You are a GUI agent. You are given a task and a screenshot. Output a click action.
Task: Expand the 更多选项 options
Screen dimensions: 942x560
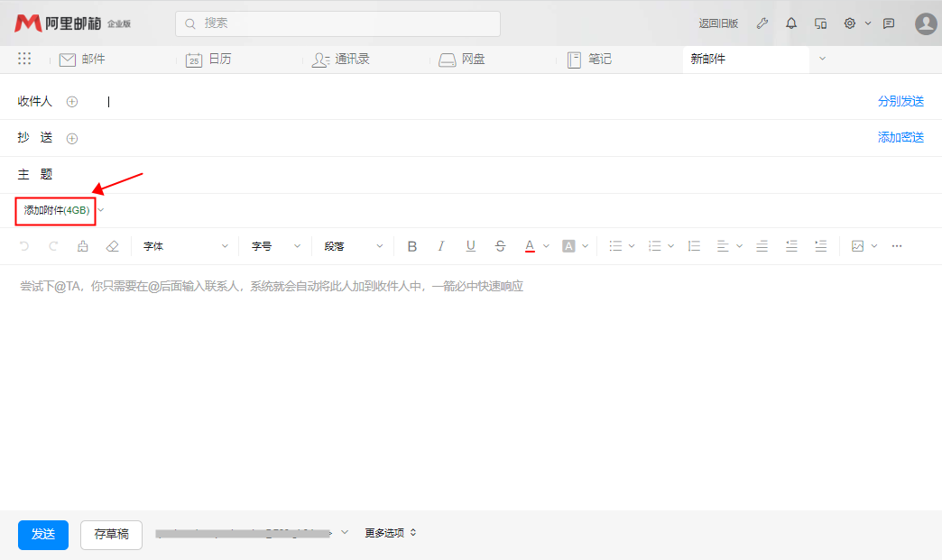(x=390, y=533)
